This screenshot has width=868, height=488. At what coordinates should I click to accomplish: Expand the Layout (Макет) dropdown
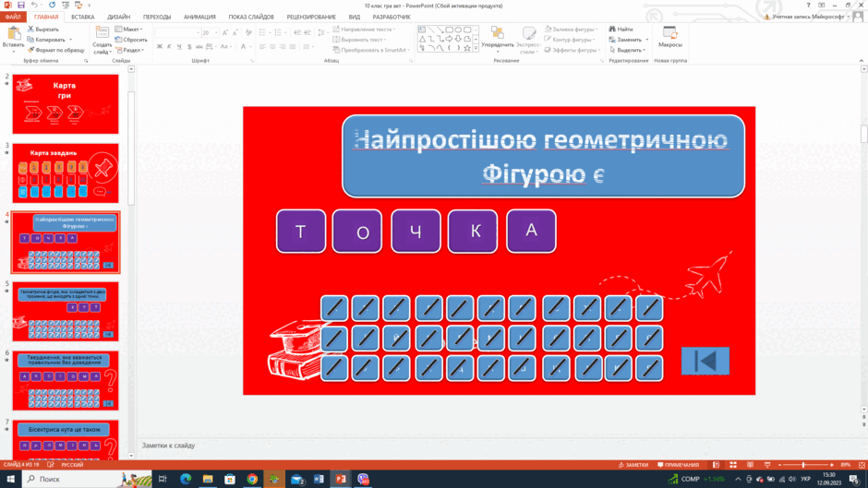click(128, 29)
